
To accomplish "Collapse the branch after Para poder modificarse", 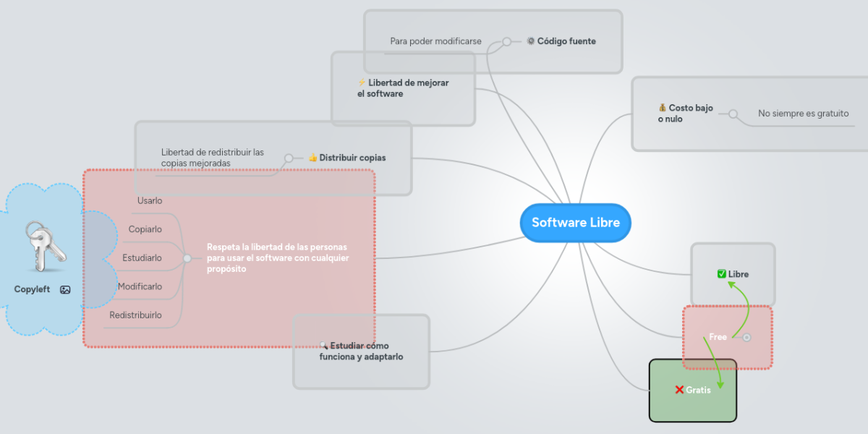I will [509, 43].
